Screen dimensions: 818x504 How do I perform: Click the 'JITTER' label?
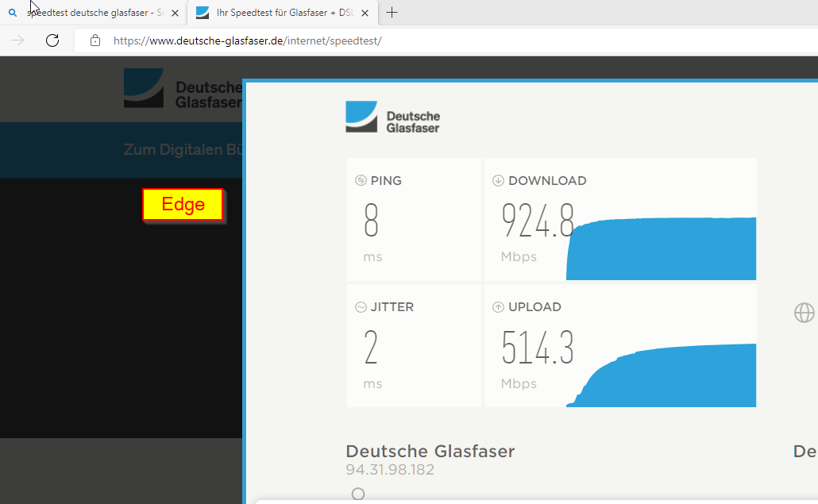tap(392, 307)
